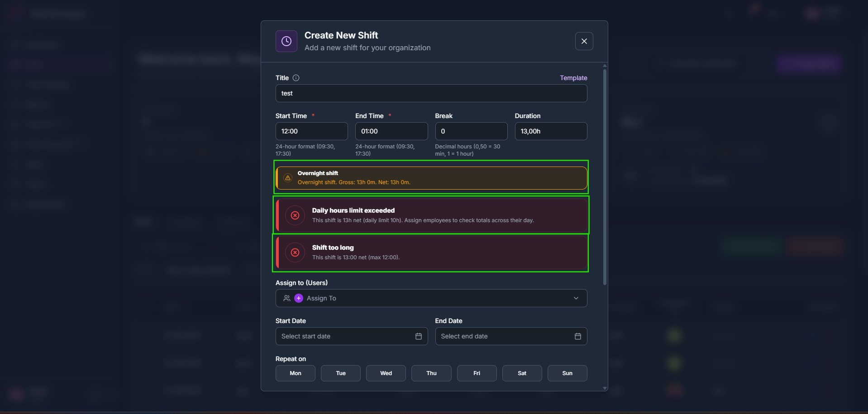Viewport: 868px width, 414px height.
Task: Open the Template link
Action: coord(573,78)
